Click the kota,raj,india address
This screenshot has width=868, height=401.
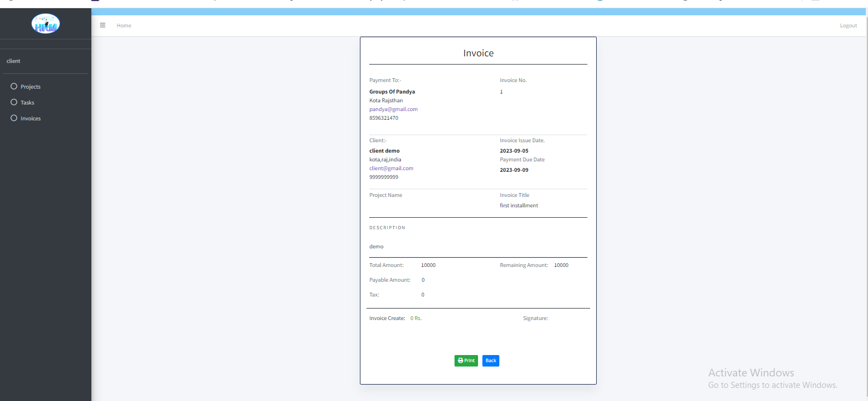click(x=385, y=160)
